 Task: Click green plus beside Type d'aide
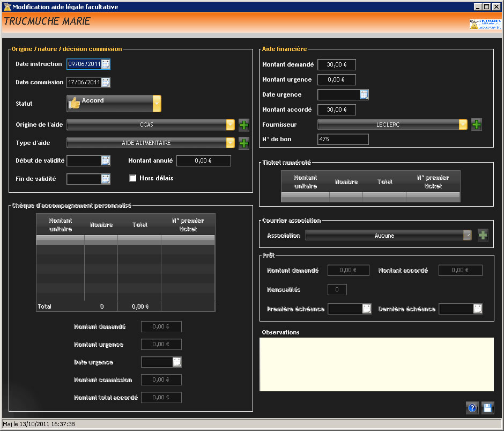[244, 143]
